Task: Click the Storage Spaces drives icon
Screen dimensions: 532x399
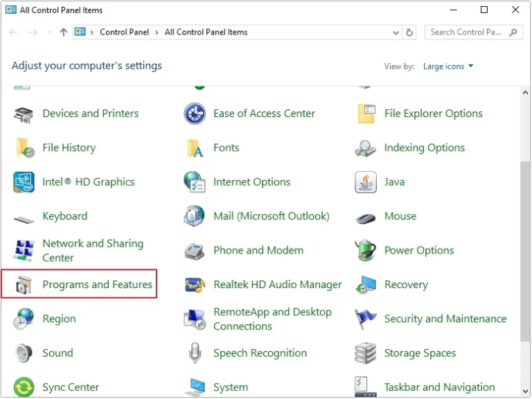Action: 366,353
